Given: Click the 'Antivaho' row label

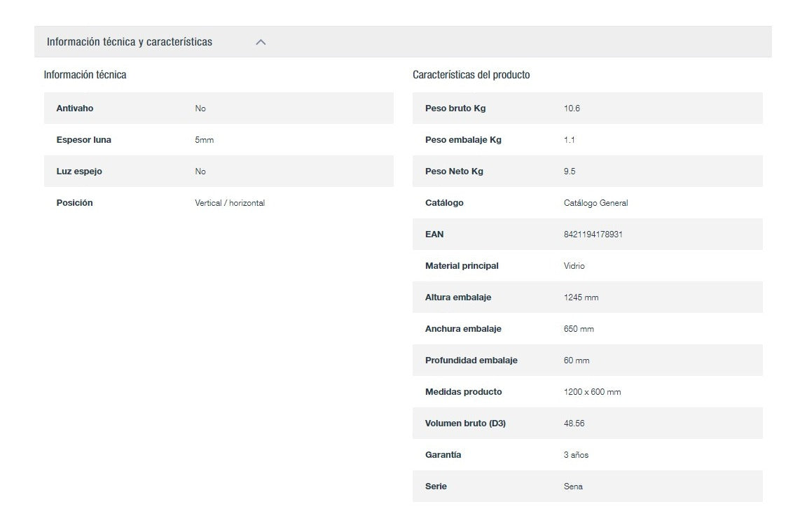Looking at the screenshot, I should point(74,108).
